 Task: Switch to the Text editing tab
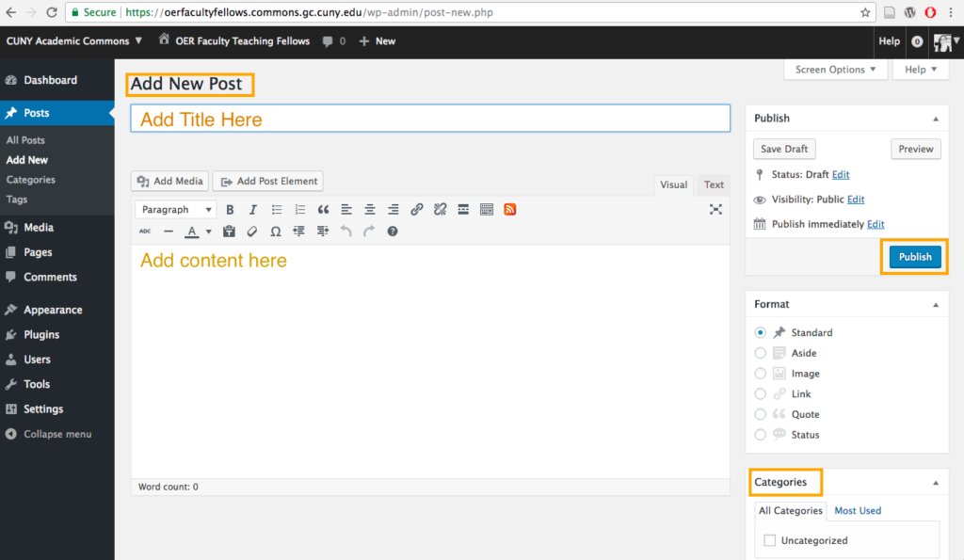713,184
